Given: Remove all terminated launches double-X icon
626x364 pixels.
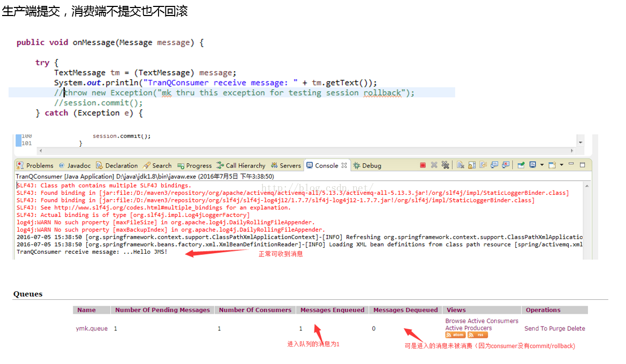Looking at the screenshot, I should 445,165.
